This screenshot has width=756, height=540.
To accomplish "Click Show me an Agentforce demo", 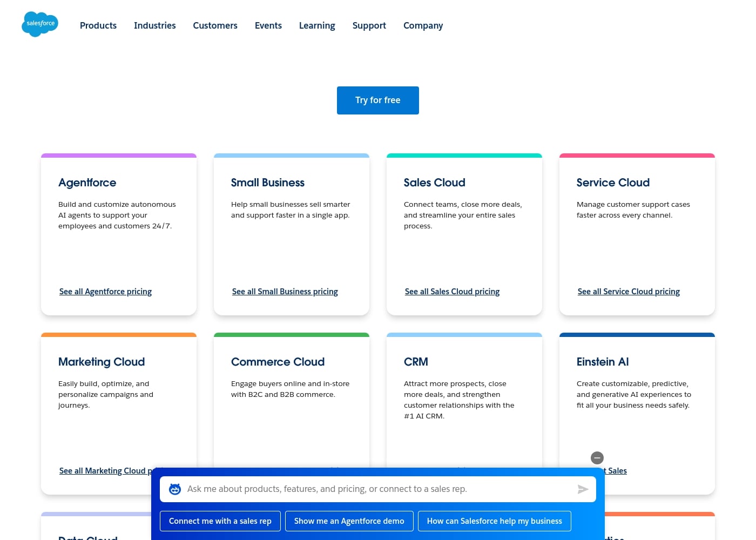I will [x=349, y=521].
